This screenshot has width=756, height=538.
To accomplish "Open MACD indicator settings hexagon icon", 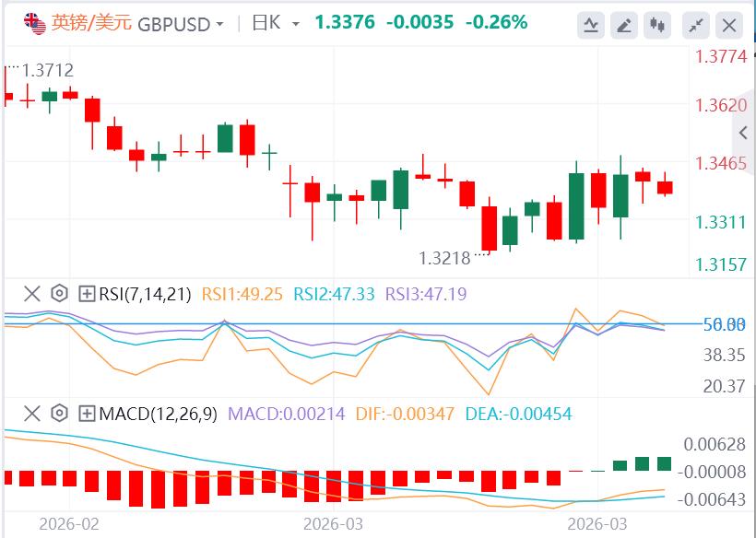I will (59, 414).
